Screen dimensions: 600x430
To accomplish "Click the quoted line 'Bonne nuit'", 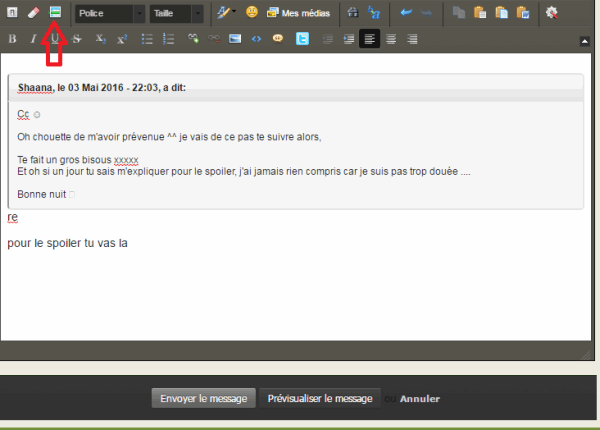I will click(x=42, y=194).
